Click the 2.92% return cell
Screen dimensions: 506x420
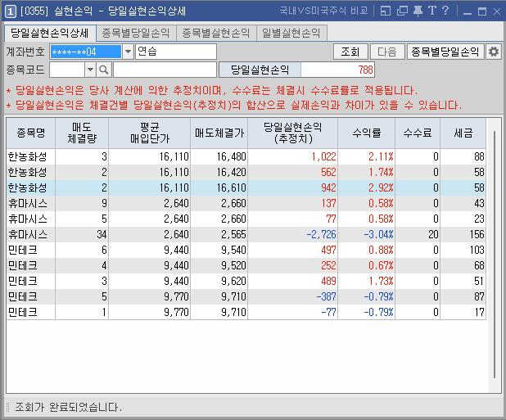coord(366,187)
